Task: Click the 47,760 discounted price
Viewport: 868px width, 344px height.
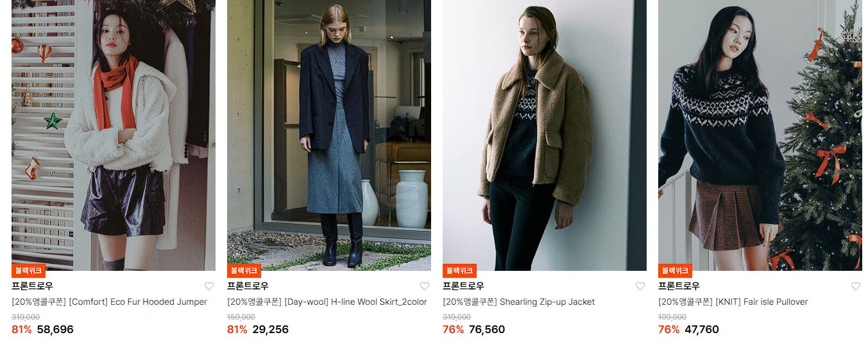Action: [701, 329]
